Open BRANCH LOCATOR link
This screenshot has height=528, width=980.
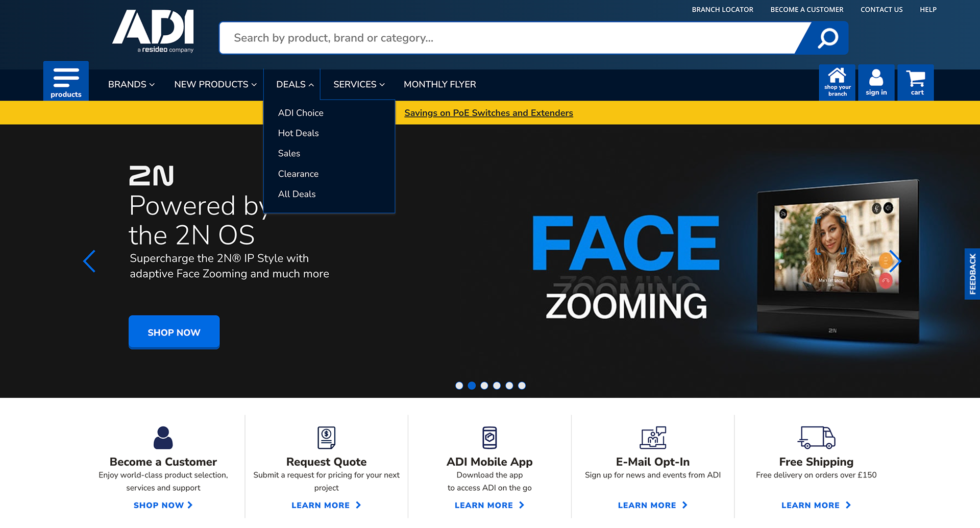pyautogui.click(x=722, y=10)
